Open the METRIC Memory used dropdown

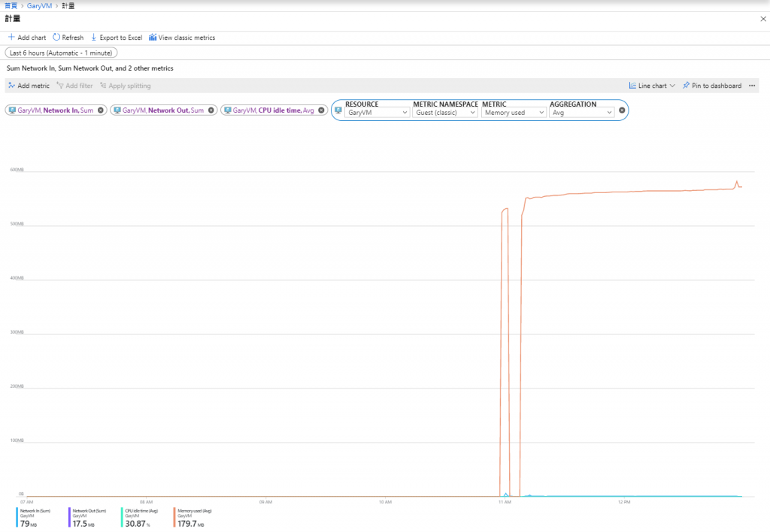(x=514, y=113)
